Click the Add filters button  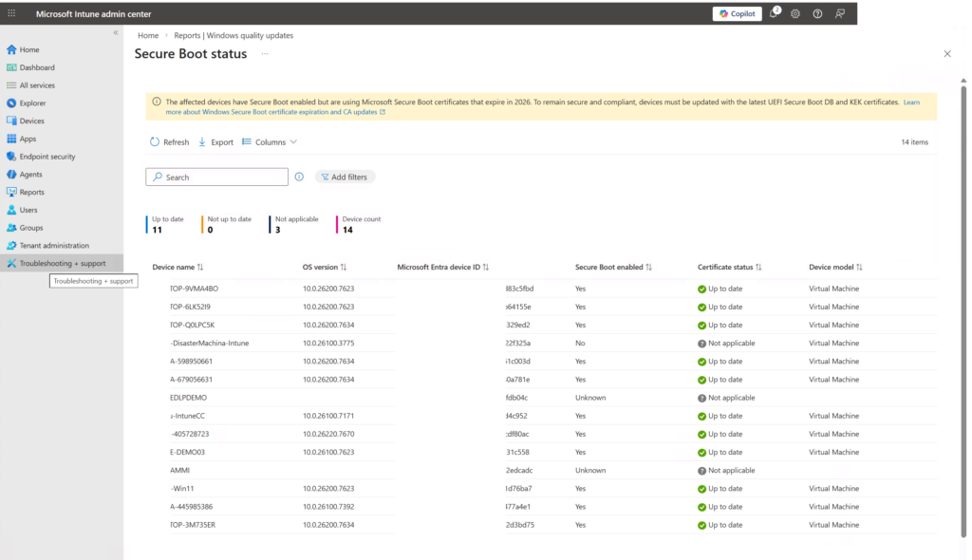tap(346, 177)
